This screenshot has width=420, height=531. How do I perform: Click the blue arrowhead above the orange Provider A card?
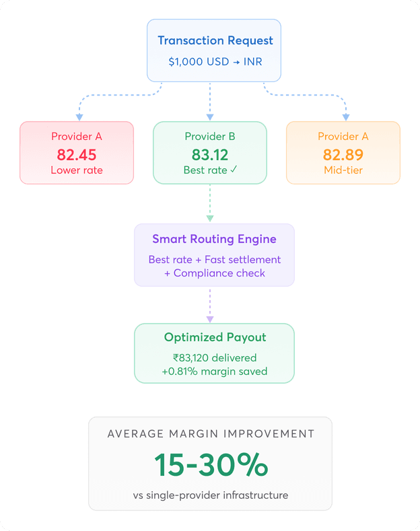point(347,117)
